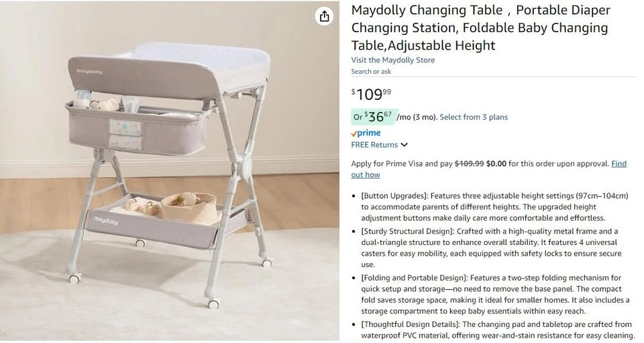Click the Maydolly Changing Table product title

coord(480,28)
